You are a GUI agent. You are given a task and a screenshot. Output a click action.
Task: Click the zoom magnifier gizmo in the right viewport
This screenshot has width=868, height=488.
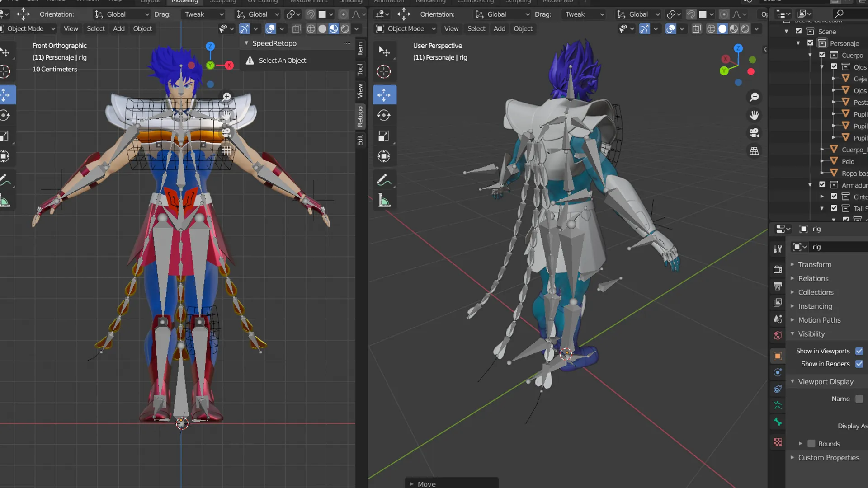click(754, 97)
